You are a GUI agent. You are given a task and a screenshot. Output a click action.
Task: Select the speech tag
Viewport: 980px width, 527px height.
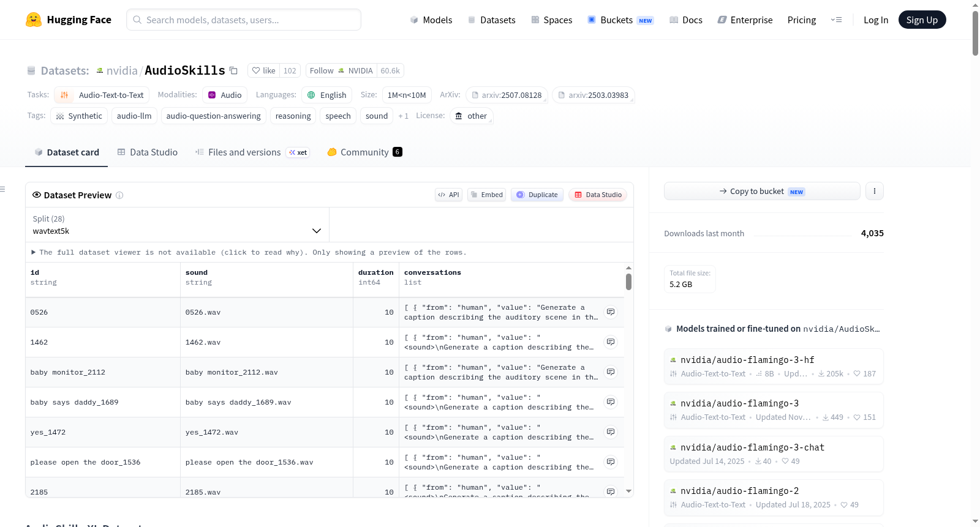338,116
